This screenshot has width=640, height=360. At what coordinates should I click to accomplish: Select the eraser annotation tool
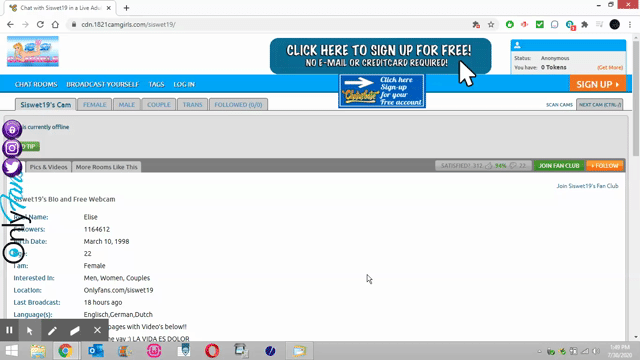point(75,330)
